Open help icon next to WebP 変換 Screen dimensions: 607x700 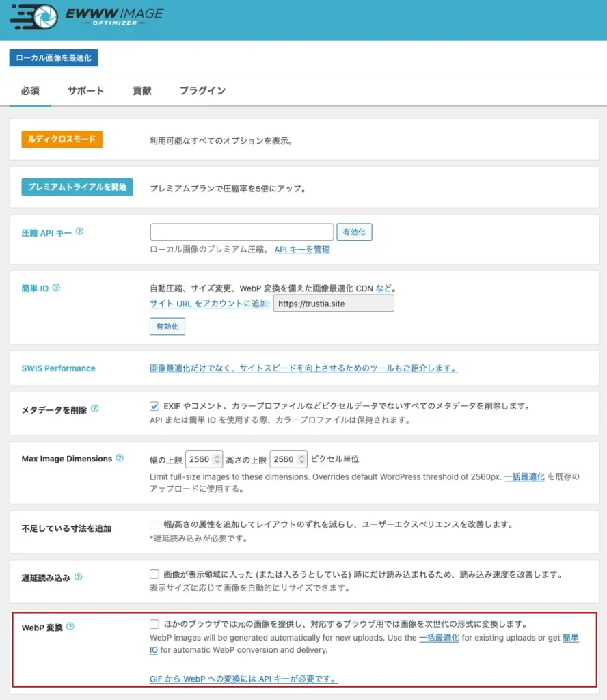pyautogui.click(x=70, y=626)
